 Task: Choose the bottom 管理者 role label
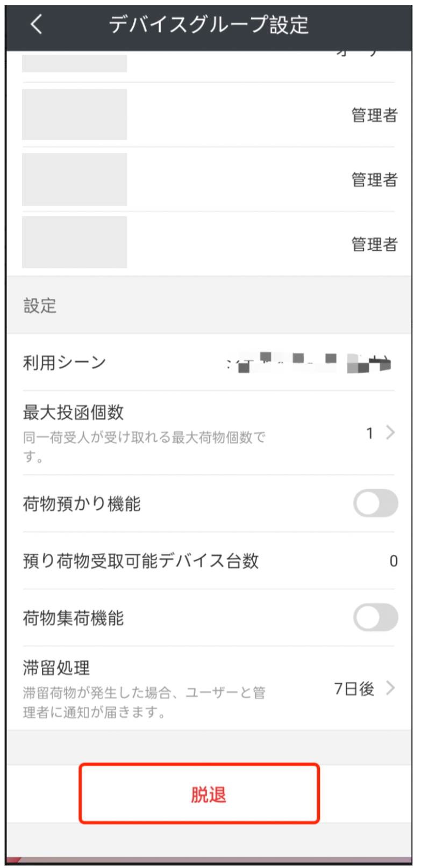point(374,244)
